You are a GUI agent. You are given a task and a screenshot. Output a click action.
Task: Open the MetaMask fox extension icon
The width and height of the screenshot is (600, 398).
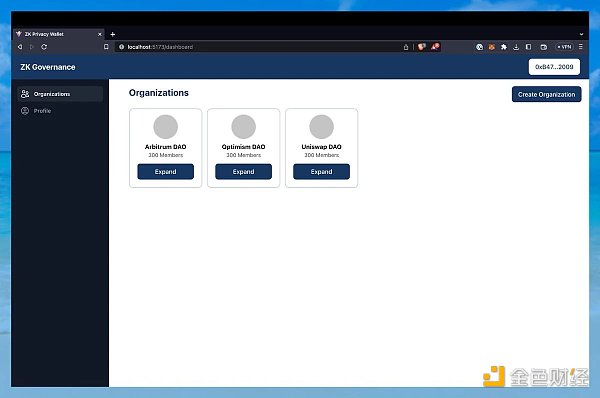coord(492,47)
